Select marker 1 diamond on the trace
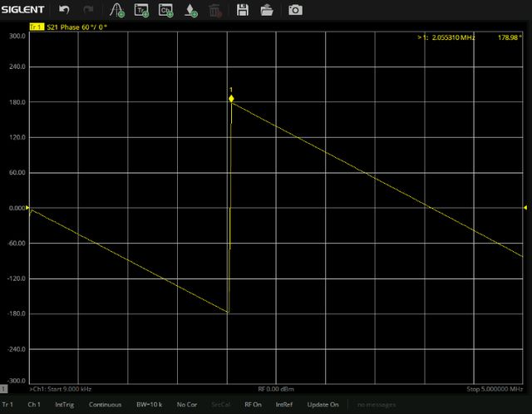Viewport: 532px width, 414px height. [x=231, y=99]
